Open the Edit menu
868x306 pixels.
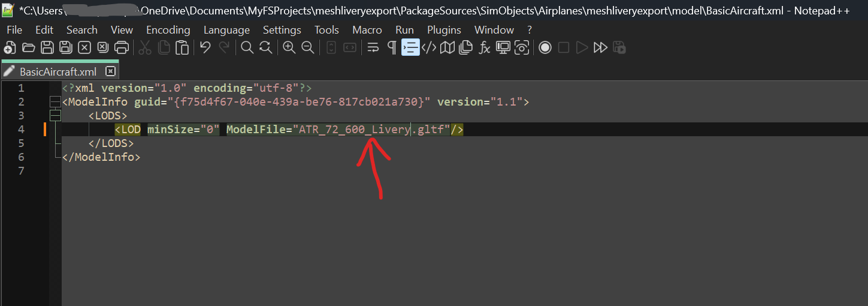(44, 29)
